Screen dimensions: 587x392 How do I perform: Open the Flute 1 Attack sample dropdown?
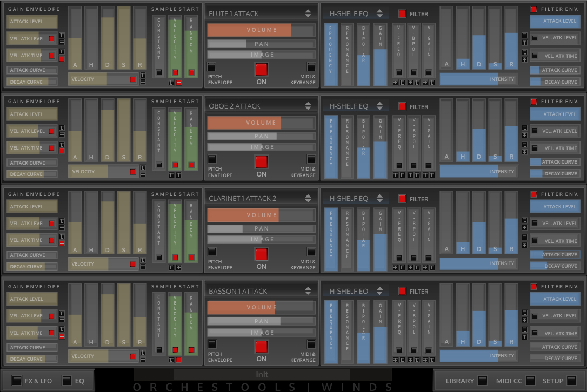click(x=308, y=13)
